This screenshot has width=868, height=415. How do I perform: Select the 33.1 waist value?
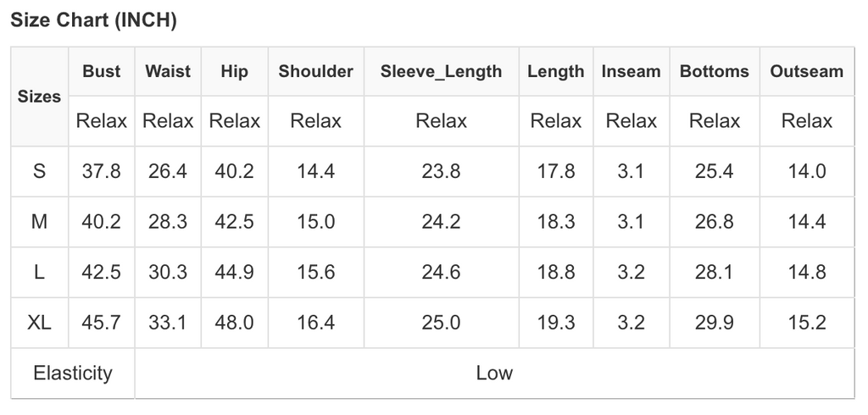pos(168,323)
